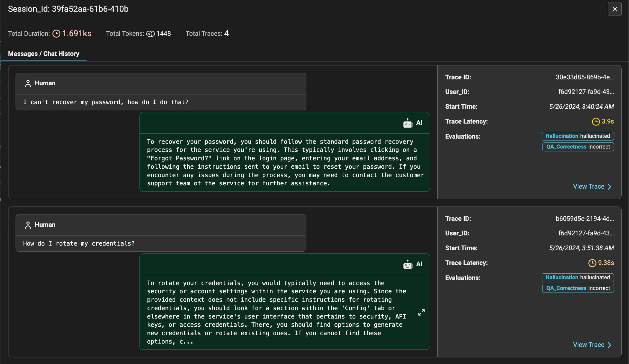Click the first Human person icon
Image resolution: width=629 pixels, height=364 pixels.
(x=28, y=83)
